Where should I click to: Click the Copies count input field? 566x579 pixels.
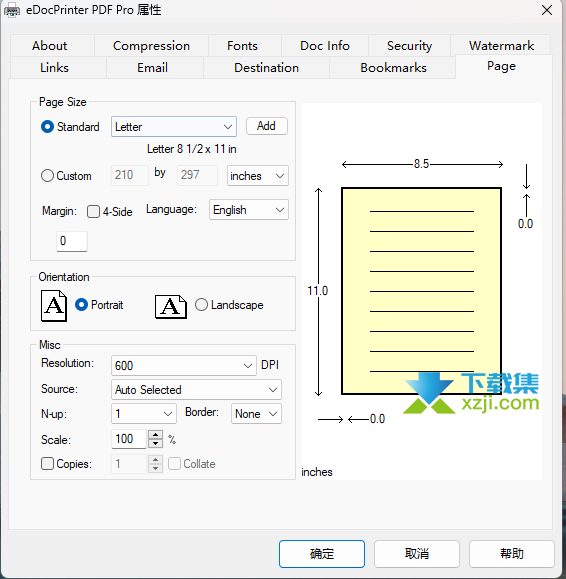(129, 463)
